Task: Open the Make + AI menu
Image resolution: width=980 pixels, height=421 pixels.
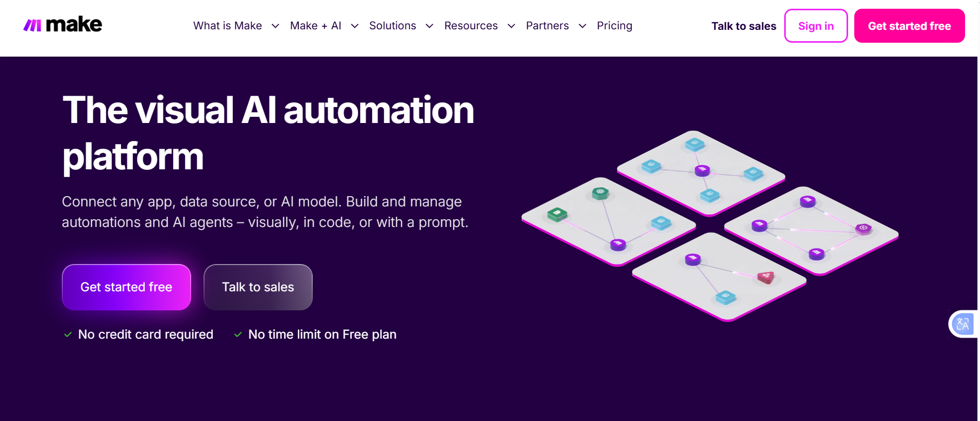Action: (x=316, y=26)
